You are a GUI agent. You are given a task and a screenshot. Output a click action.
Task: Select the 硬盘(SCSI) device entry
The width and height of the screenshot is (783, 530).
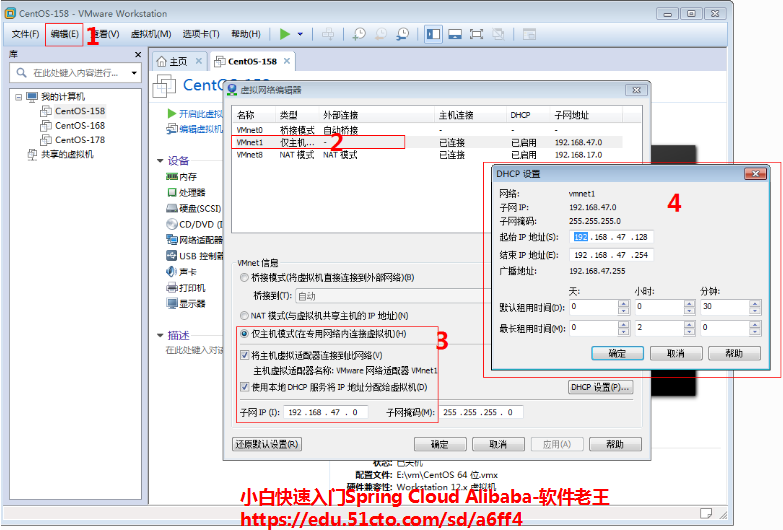194,208
